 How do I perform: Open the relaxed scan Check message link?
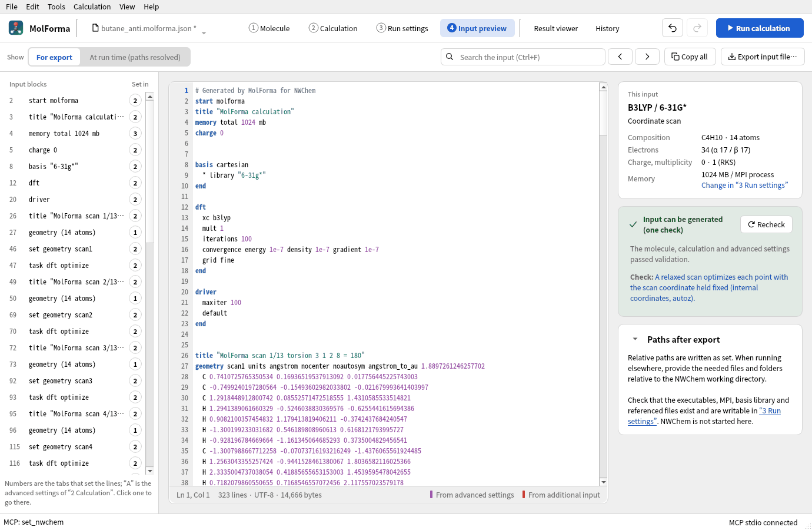pos(709,287)
